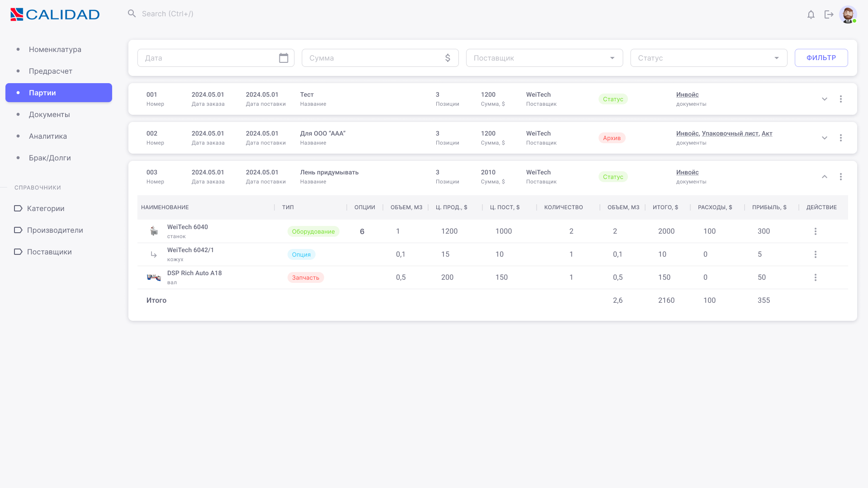Viewport: 868px width, 488px height.
Task: Click the РАСХОДЫ, $ column header
Action: [715, 207]
